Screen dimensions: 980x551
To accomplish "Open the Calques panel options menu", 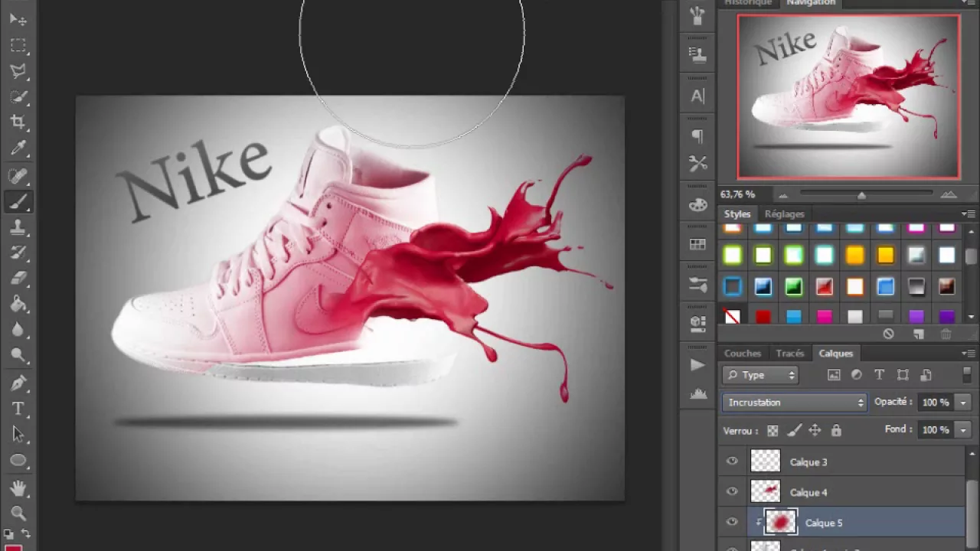I will pyautogui.click(x=969, y=354).
